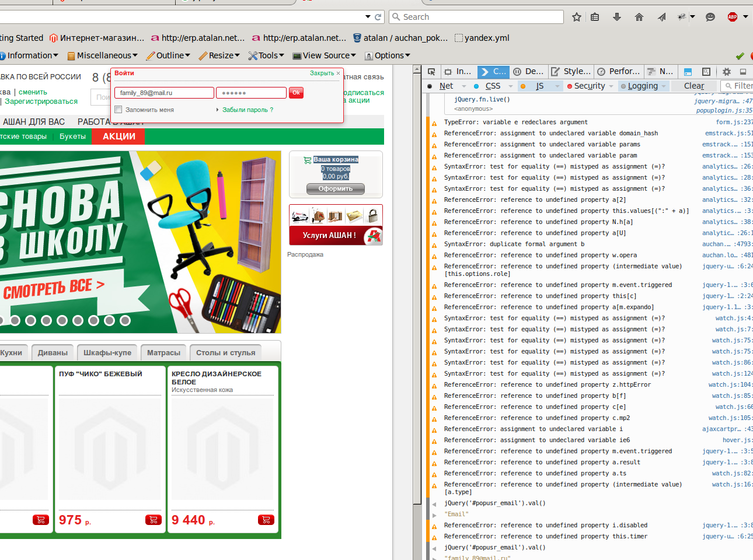Open the JS filter dropdown arrow
The image size is (753, 560).
(x=557, y=86)
